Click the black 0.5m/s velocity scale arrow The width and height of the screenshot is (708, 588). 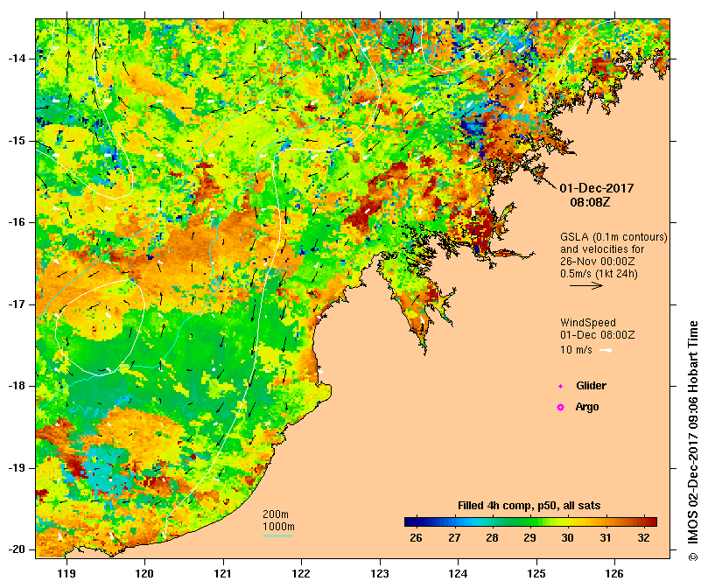coord(586,285)
